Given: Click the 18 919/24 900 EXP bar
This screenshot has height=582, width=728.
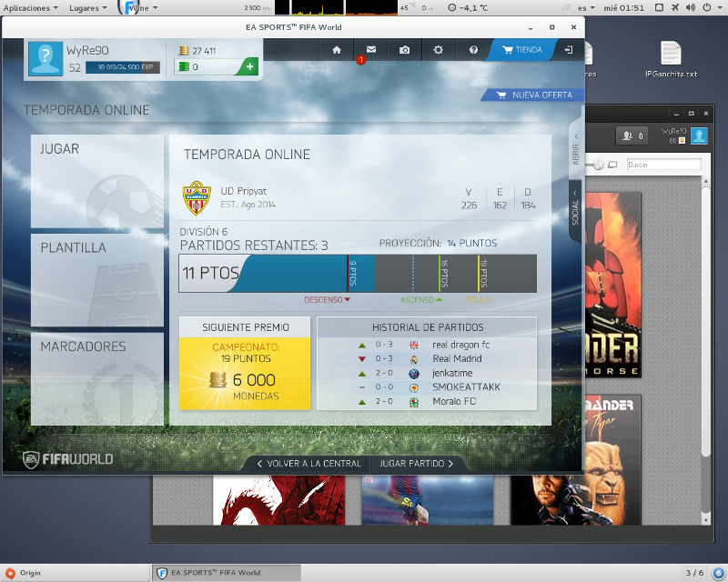Looking at the screenshot, I should [123, 67].
